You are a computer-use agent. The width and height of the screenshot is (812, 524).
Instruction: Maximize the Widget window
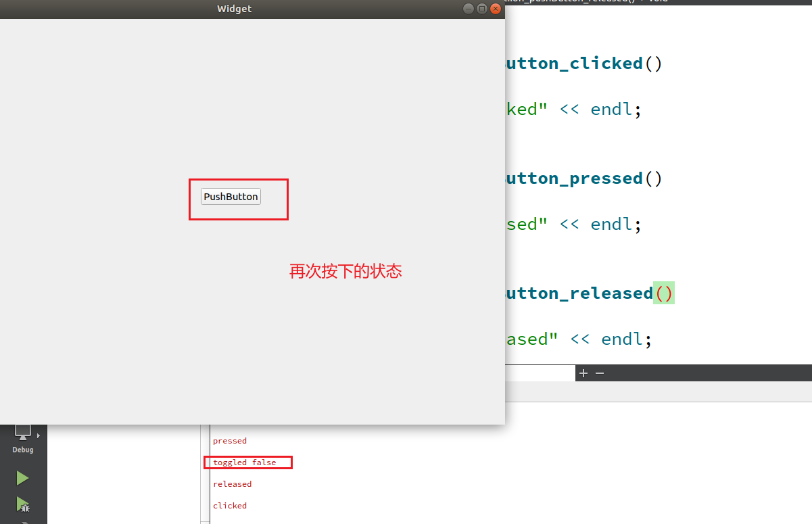[482, 9]
